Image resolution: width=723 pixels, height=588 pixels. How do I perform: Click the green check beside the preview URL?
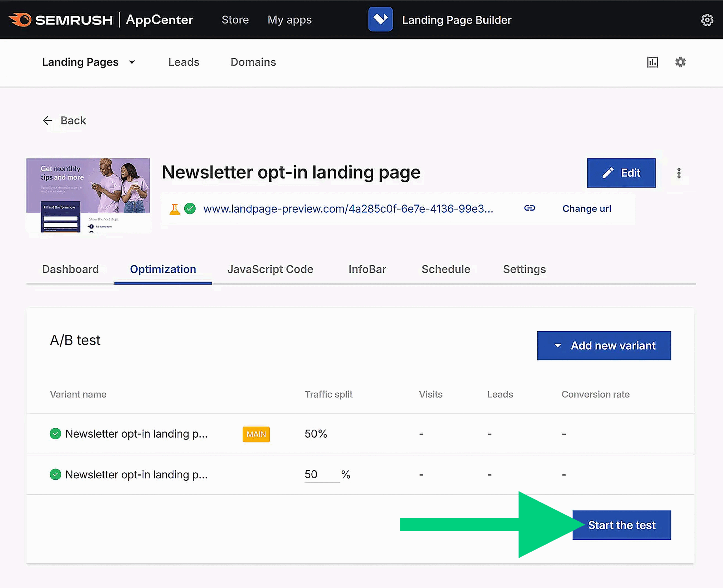(x=190, y=208)
